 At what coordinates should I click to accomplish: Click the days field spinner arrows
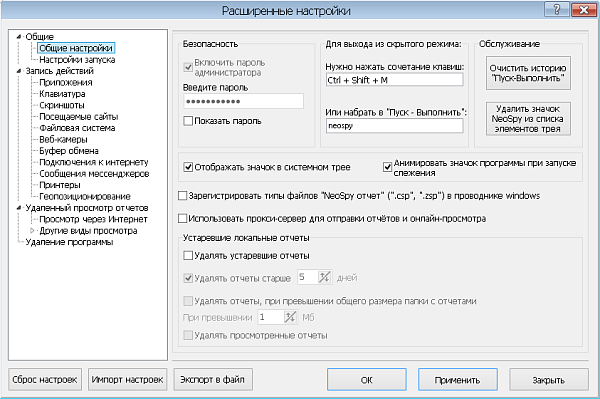tap(324, 277)
